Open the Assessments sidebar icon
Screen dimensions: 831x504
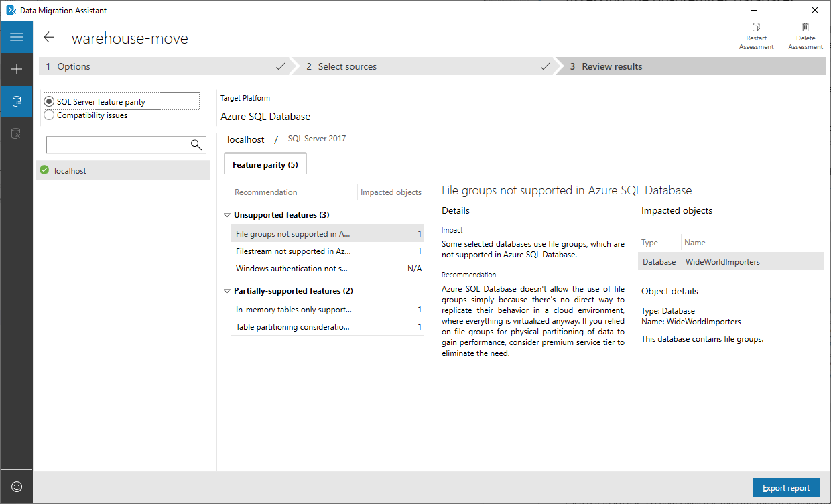(17, 102)
